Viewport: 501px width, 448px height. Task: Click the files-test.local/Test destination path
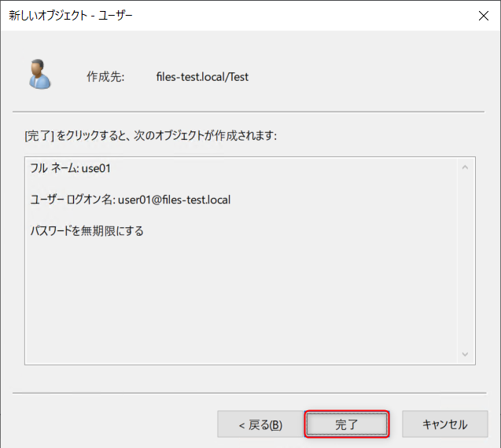(x=202, y=78)
